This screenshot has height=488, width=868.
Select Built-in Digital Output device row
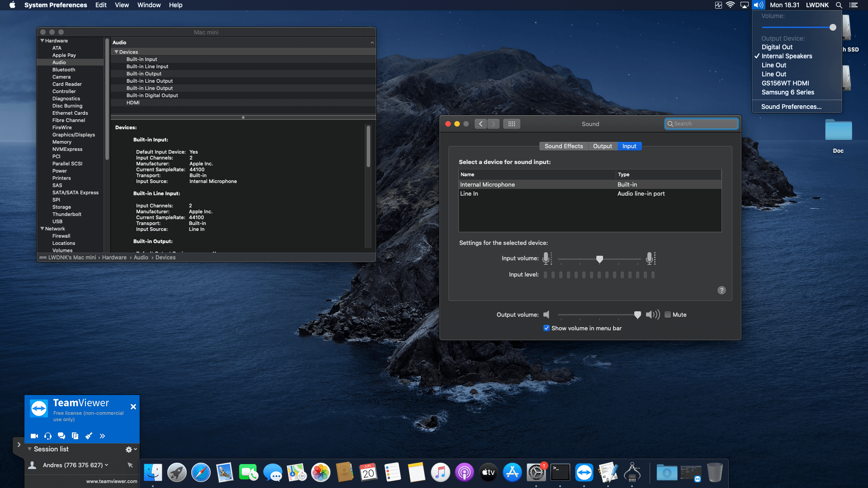pos(243,95)
